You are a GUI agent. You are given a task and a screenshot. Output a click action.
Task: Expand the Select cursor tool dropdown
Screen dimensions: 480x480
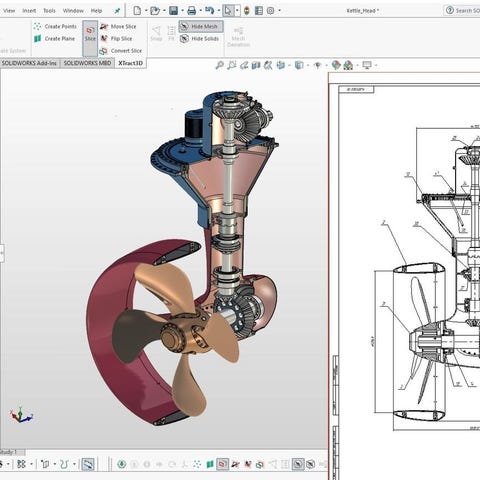(237, 11)
